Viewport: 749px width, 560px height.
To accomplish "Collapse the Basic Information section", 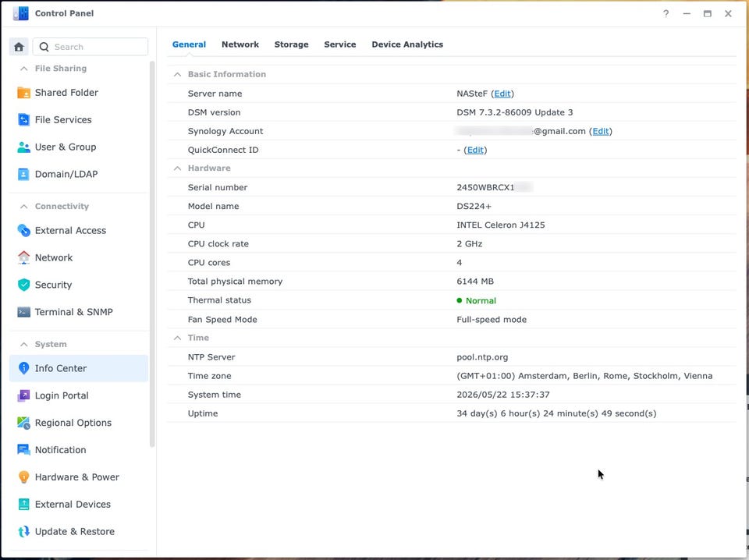I will coord(177,74).
